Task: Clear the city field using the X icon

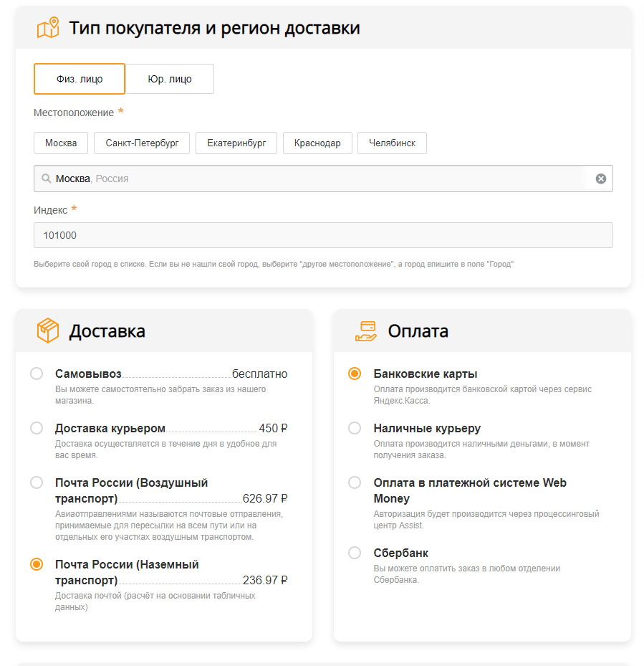Action: point(600,178)
